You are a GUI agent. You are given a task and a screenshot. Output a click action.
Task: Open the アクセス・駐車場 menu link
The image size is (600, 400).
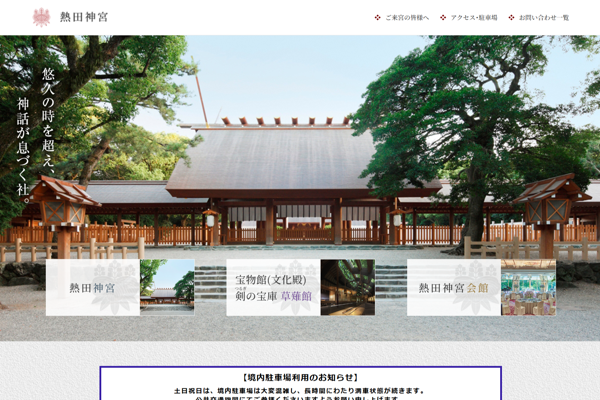point(474,18)
